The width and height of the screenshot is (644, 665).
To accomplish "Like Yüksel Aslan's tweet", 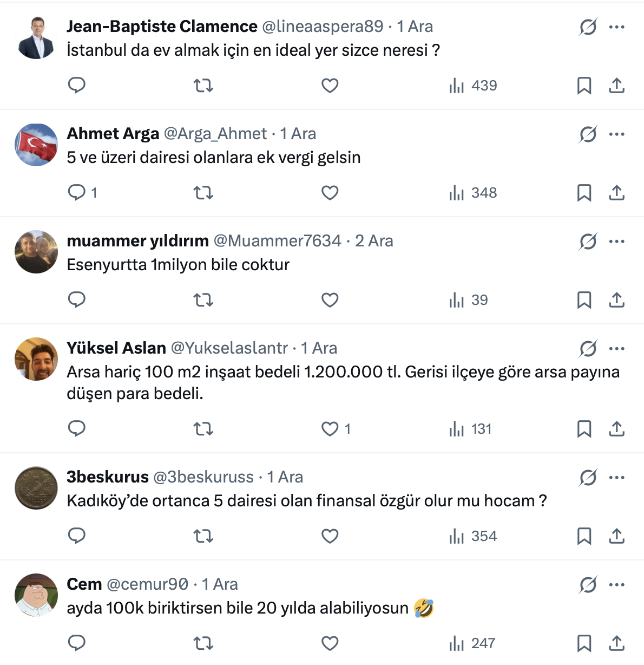I will [x=330, y=429].
